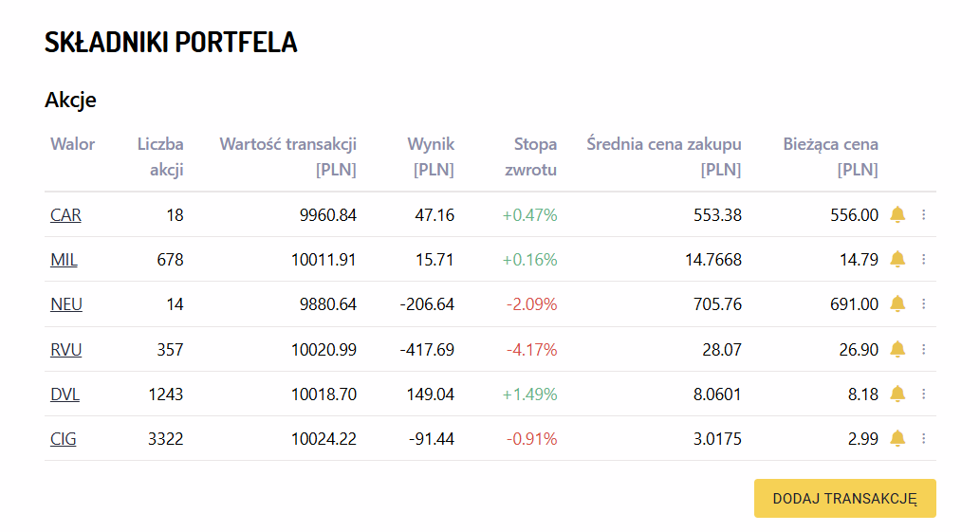Open the CIG ticker link

[x=64, y=439]
